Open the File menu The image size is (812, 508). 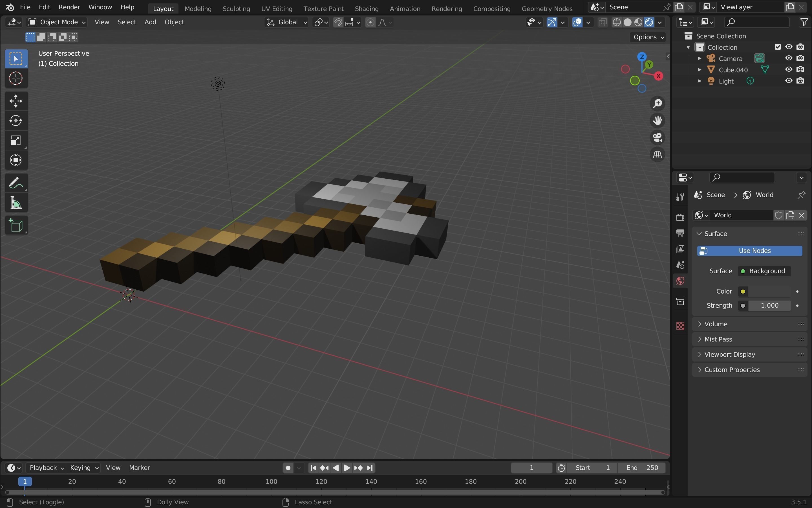tap(25, 7)
